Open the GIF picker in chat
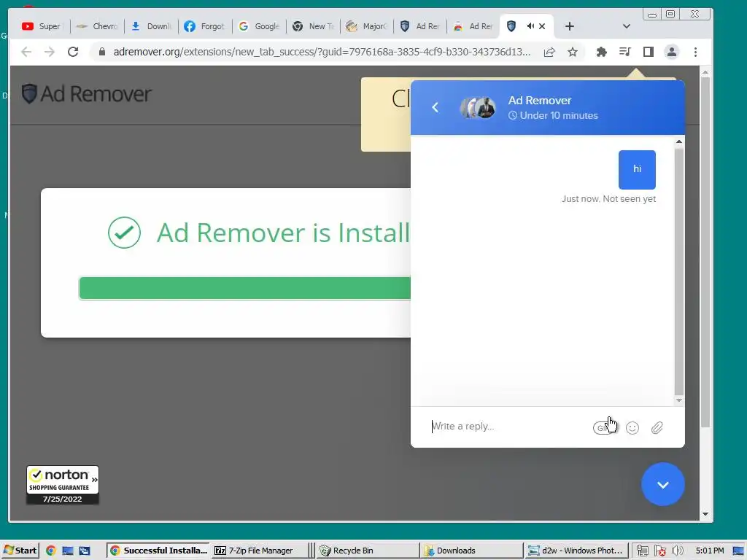The image size is (747, 560). click(603, 427)
